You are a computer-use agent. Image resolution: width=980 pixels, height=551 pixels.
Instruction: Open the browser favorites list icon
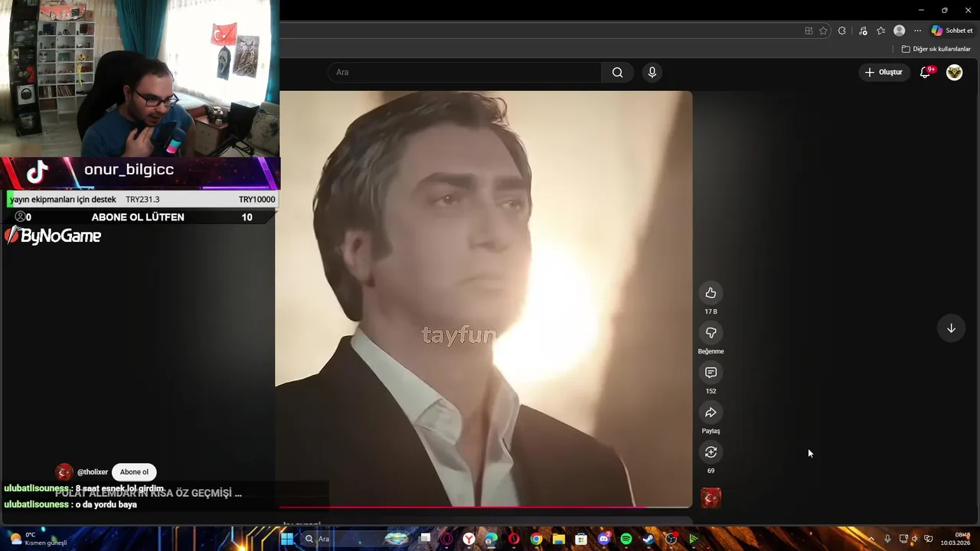(880, 31)
